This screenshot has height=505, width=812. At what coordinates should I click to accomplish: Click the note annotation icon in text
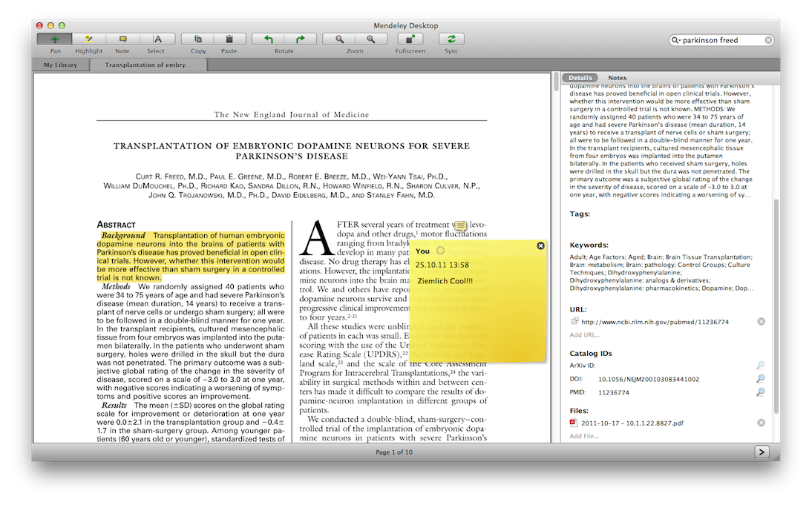460,225
